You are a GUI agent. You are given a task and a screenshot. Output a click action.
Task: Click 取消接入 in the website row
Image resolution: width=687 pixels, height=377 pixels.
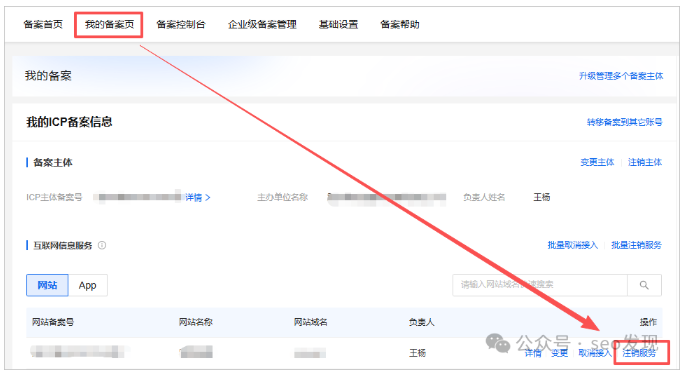[x=595, y=353]
